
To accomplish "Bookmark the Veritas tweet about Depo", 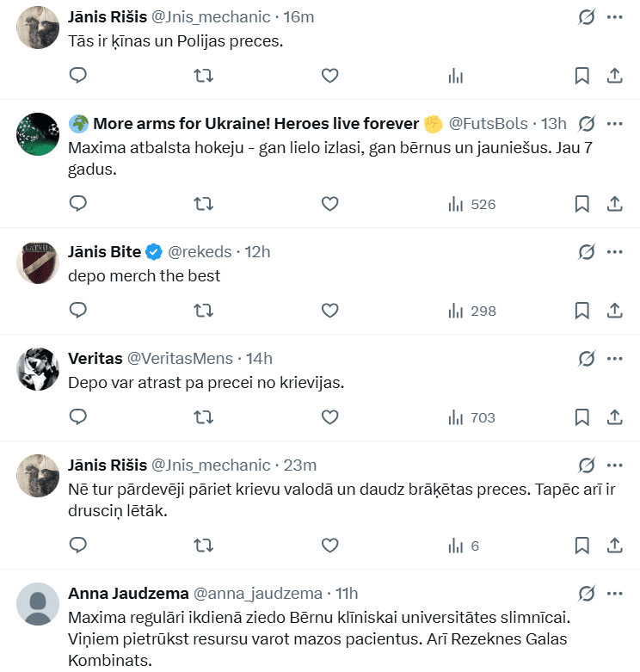I will click(x=582, y=417).
